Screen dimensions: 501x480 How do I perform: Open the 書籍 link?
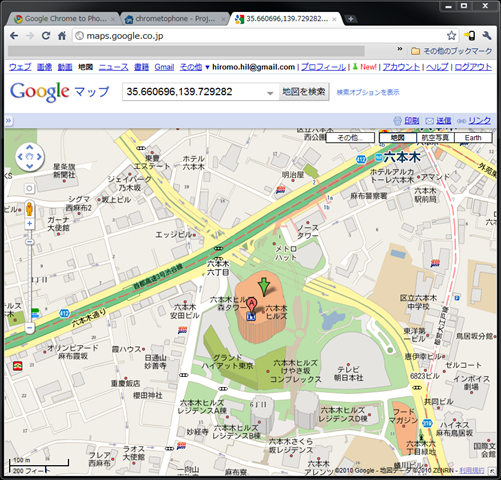141,67
